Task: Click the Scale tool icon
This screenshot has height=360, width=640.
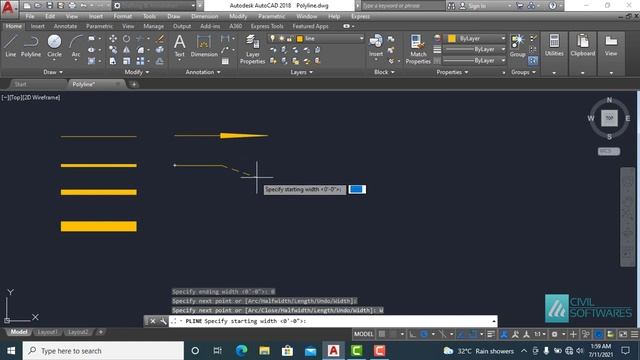Action: point(127,61)
